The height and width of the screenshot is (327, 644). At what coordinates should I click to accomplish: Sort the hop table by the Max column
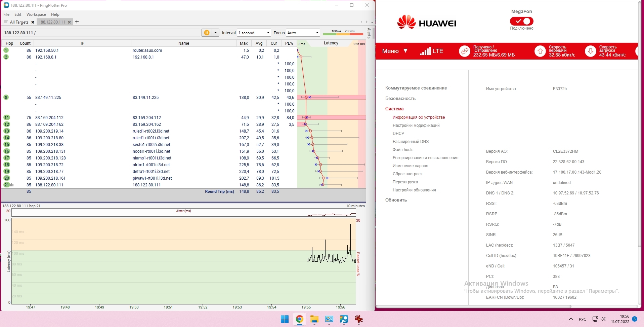244,43
